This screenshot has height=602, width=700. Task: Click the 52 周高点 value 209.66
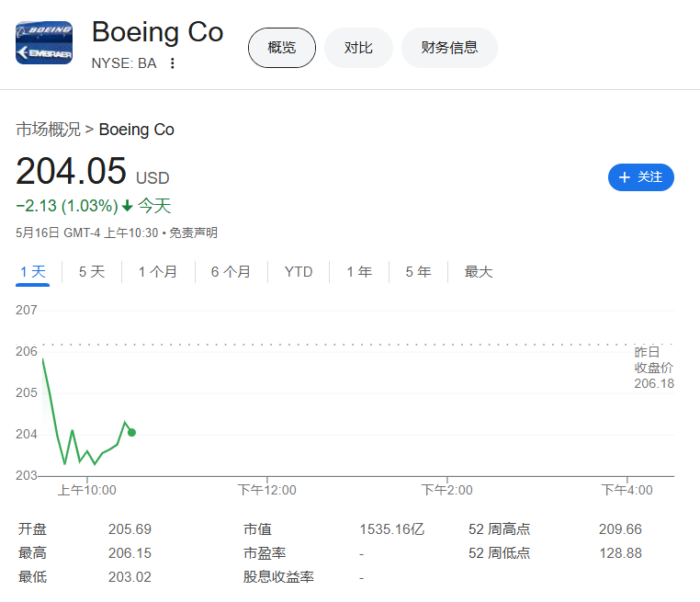(x=620, y=529)
